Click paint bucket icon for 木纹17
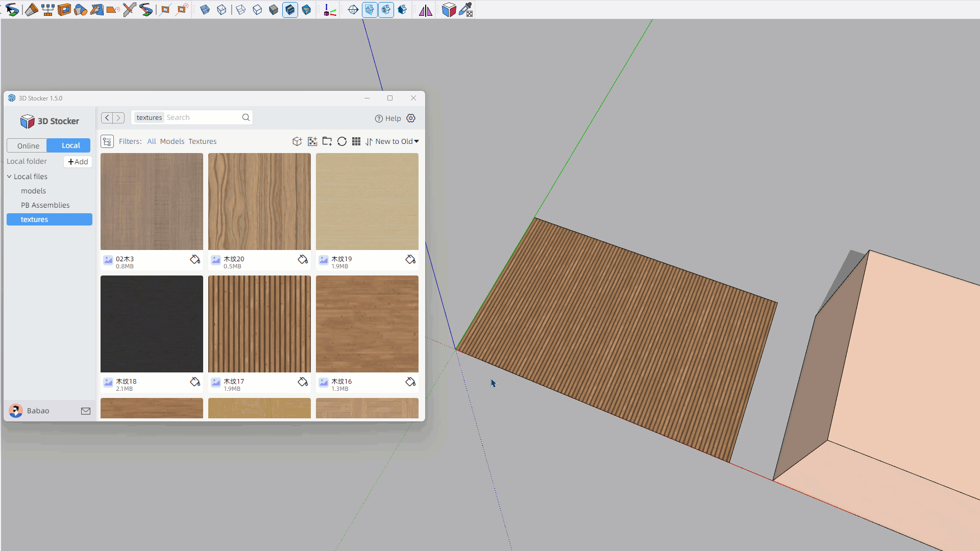The image size is (980, 551). 303,382
